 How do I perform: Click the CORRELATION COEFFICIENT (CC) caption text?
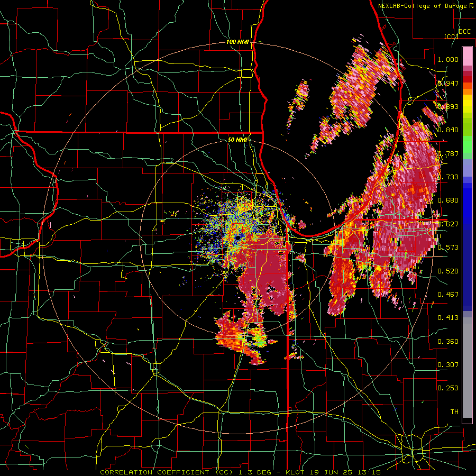coord(167,472)
